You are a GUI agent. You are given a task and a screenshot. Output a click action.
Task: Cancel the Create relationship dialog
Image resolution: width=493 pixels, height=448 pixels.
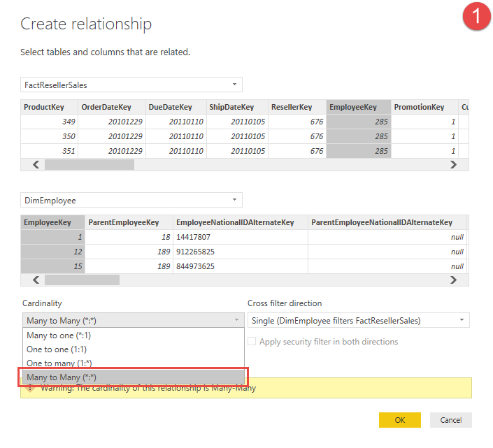[451, 420]
